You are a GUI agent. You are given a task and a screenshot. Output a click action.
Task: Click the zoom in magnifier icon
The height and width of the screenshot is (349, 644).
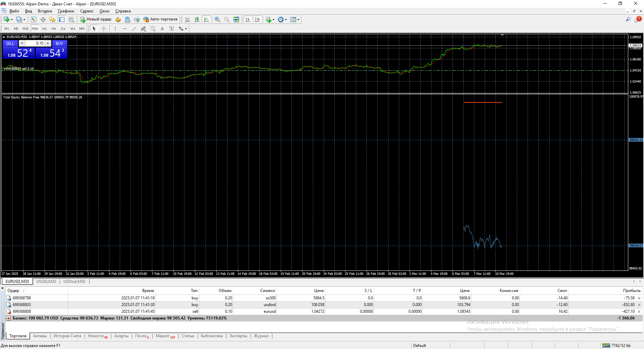click(x=217, y=19)
